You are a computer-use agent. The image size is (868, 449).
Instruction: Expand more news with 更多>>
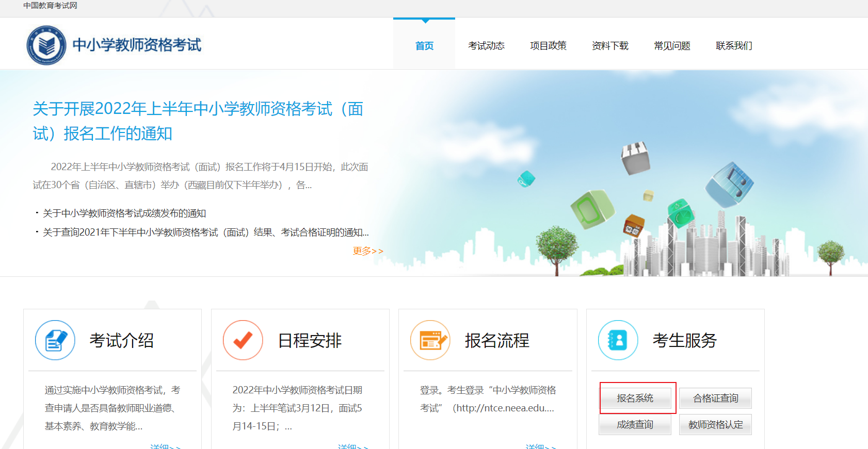click(x=368, y=251)
